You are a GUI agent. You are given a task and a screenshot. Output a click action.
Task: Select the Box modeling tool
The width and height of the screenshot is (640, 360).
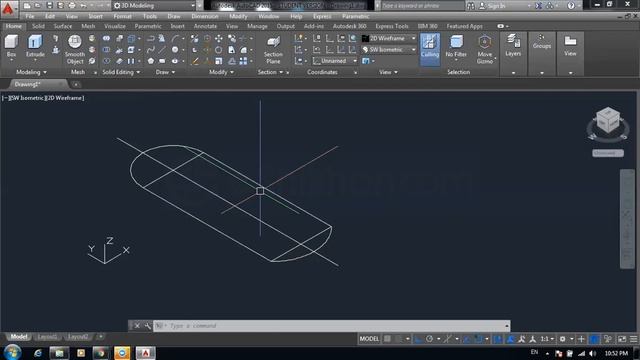11,46
